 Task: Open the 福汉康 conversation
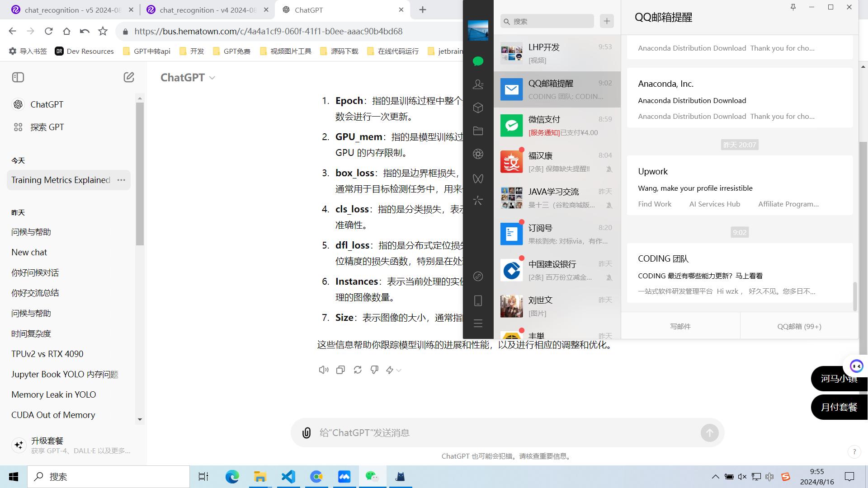(x=557, y=162)
